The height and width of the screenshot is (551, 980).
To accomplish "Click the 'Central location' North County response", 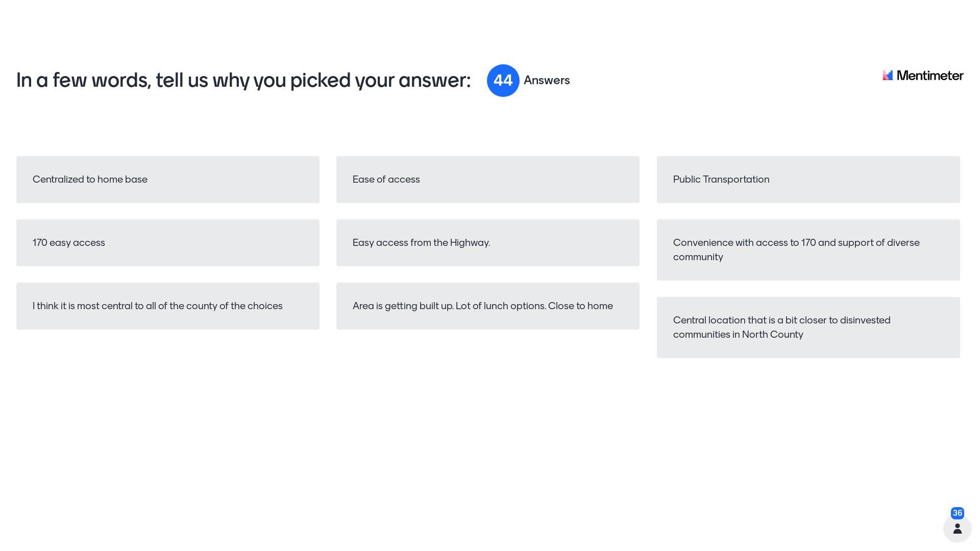I will pos(808,328).
